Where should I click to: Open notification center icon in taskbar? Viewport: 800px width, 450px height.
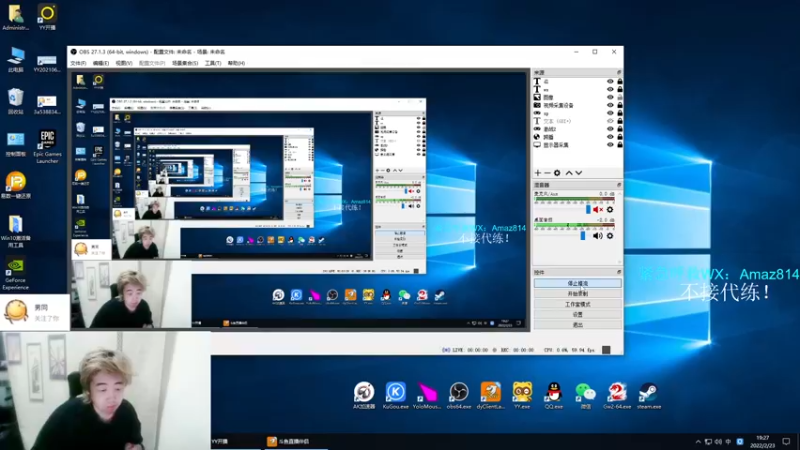786,441
